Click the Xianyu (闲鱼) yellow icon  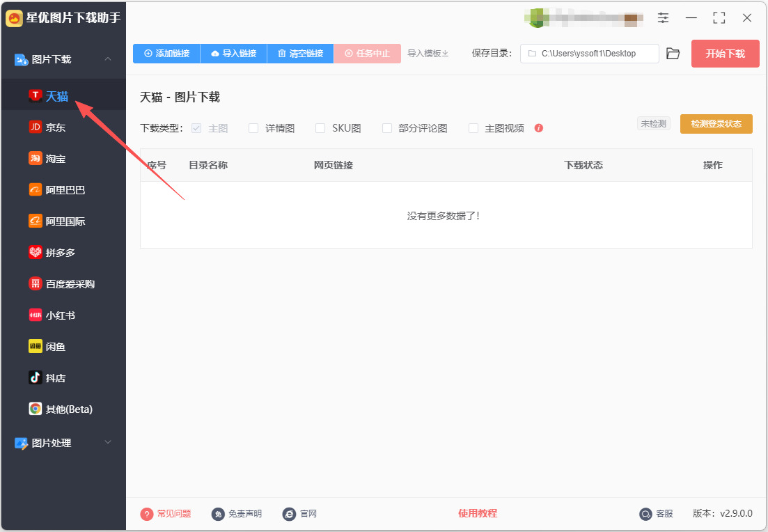(36, 346)
